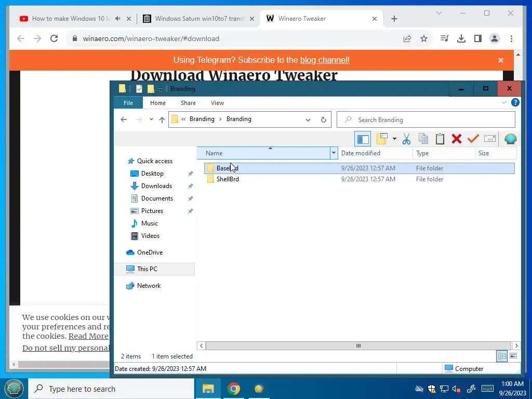
Task: Open the Name column filter dropdown
Action: point(334,153)
